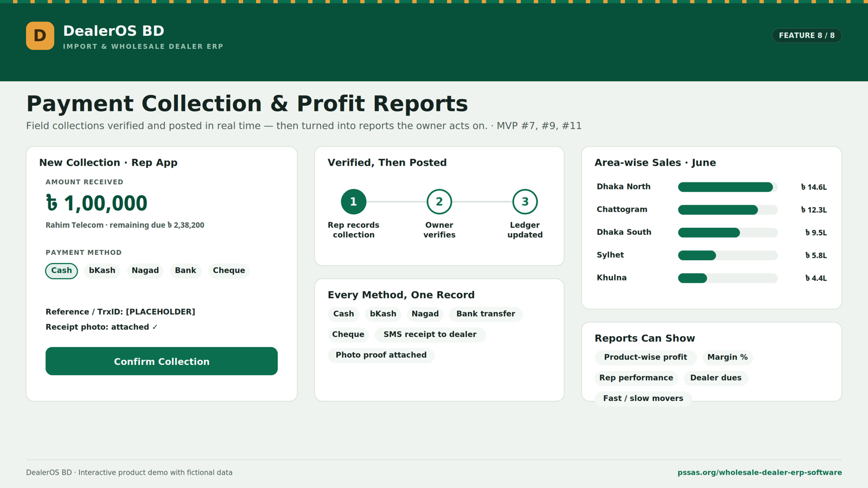Click bKash tag in Every Method card
Viewport: 868px width, 488px height.
tap(383, 314)
